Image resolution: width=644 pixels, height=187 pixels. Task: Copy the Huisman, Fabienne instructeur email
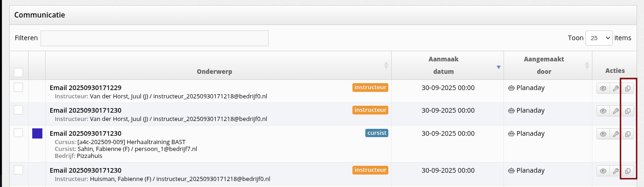[627, 171]
